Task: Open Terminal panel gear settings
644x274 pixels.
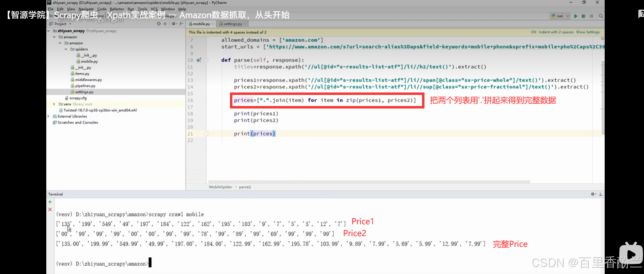Action: coord(594,194)
